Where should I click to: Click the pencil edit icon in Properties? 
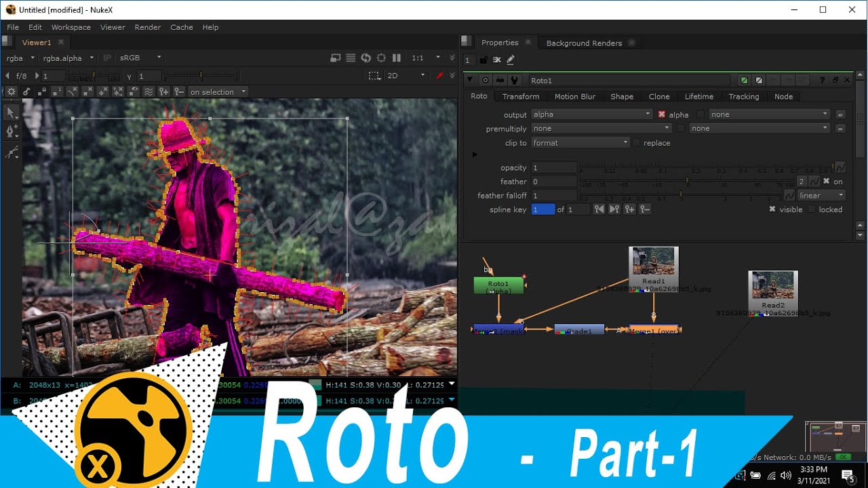(x=511, y=60)
